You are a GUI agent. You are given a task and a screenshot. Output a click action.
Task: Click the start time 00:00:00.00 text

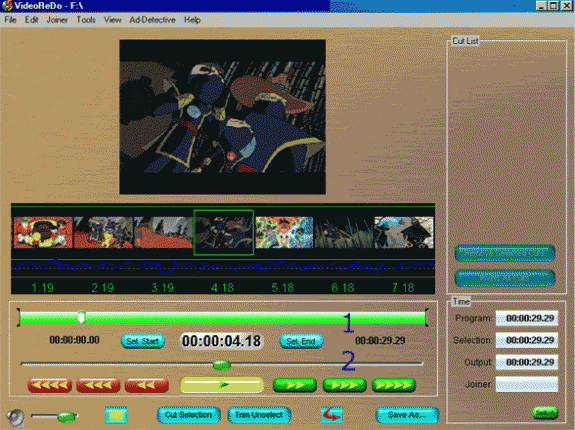[x=74, y=340]
